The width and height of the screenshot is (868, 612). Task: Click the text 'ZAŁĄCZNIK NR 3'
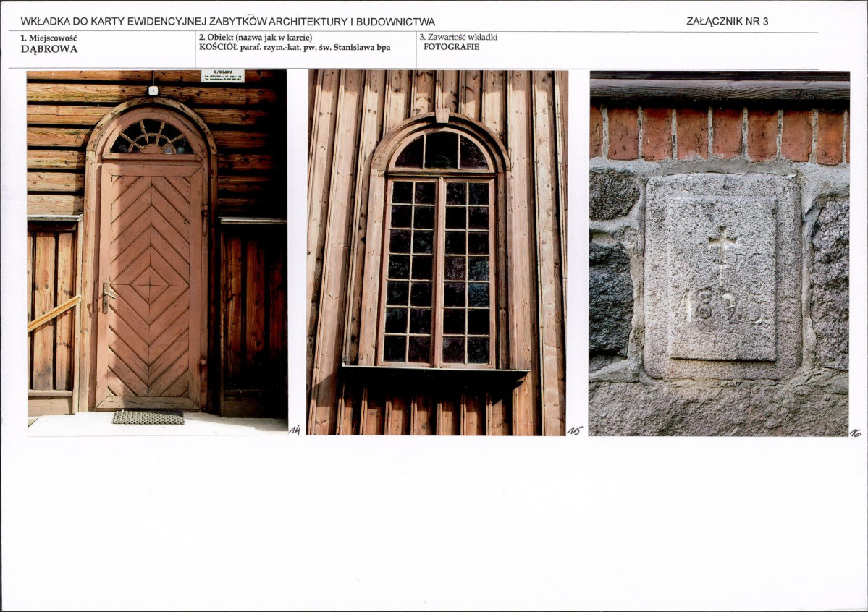click(728, 22)
